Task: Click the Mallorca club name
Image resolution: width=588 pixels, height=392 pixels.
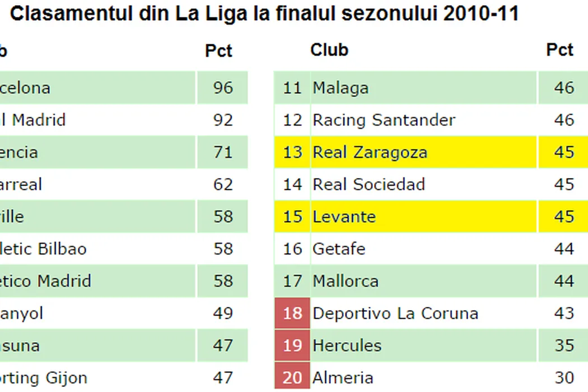Action: tap(346, 281)
